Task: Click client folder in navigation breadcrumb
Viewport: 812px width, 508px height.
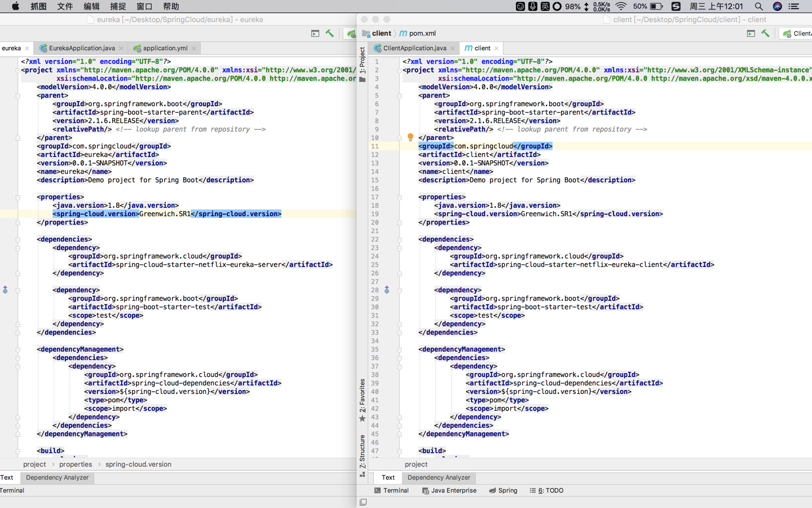Action: tap(377, 33)
